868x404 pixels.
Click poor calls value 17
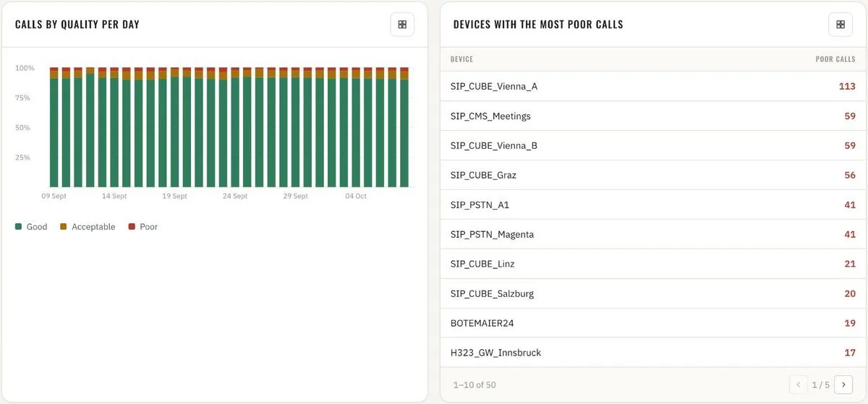point(850,353)
